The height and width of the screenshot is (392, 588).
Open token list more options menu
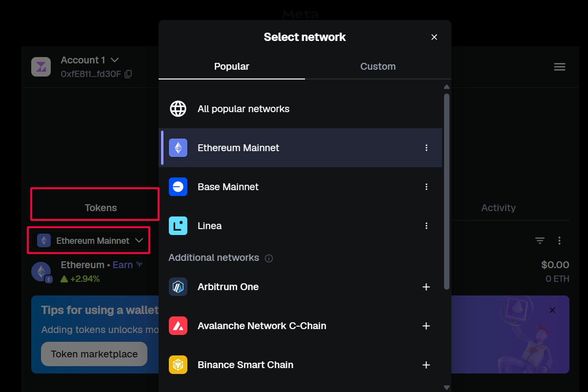point(559,240)
